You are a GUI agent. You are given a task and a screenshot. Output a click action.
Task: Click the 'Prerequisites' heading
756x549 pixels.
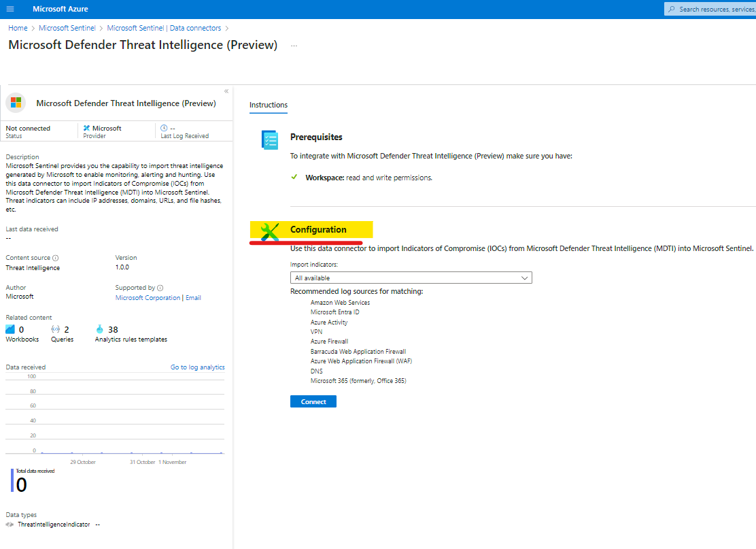coord(316,137)
